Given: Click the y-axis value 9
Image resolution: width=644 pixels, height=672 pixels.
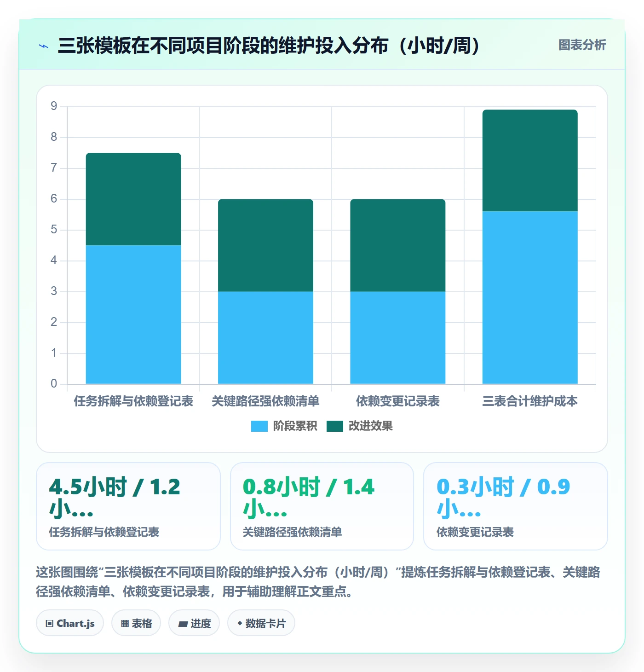Looking at the screenshot, I should [54, 106].
